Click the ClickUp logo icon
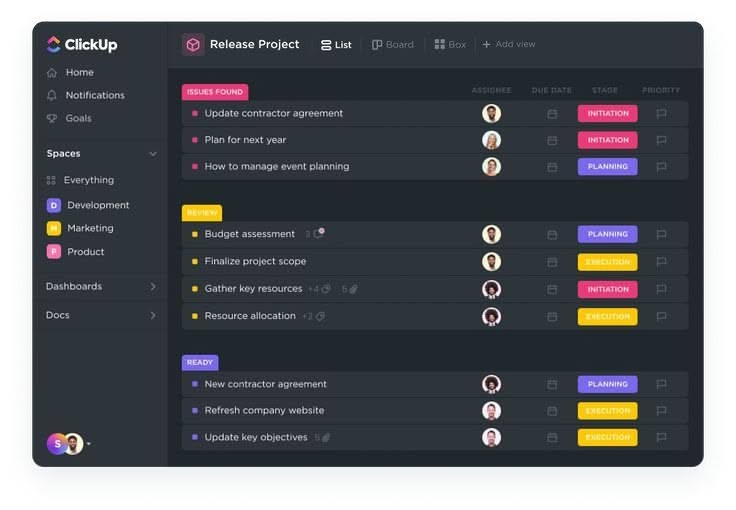Screen dimensions: 736x510 [x=54, y=44]
